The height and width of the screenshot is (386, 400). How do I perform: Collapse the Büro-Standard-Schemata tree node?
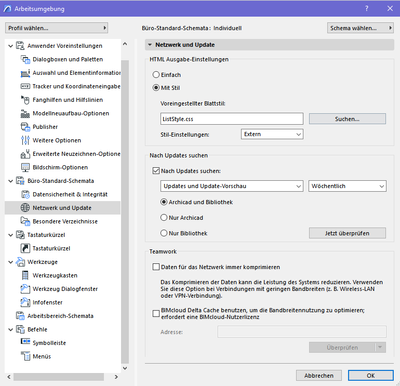coord(11,181)
